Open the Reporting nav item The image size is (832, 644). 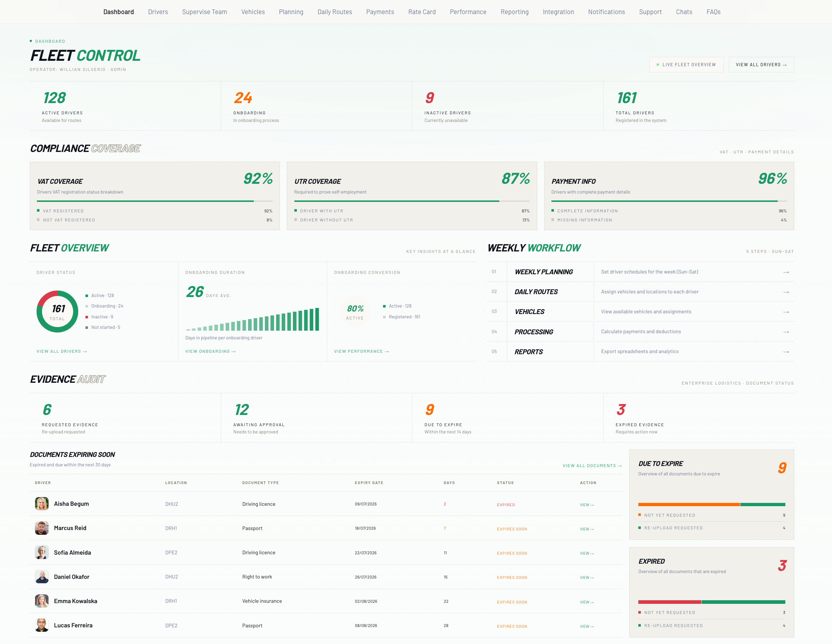514,12
